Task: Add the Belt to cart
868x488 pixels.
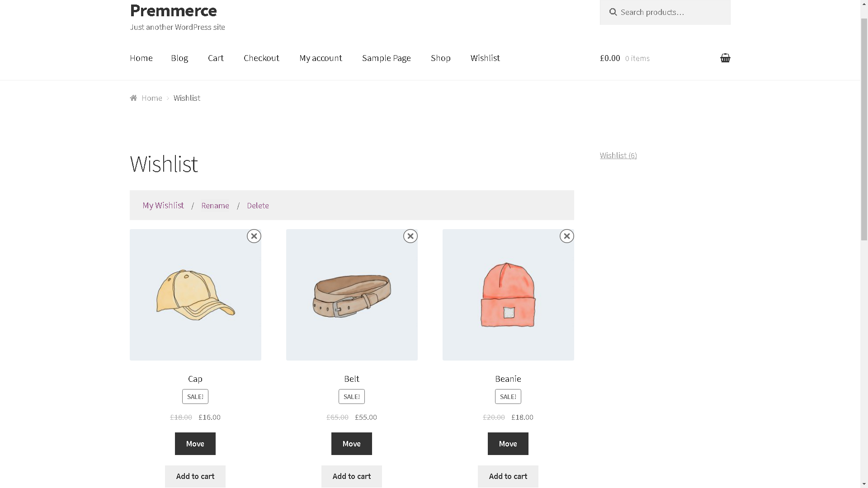Action: click(x=351, y=476)
